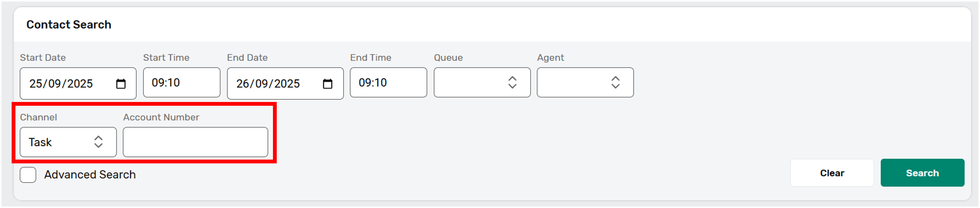Select the year 2025 in Start Date

(x=80, y=84)
